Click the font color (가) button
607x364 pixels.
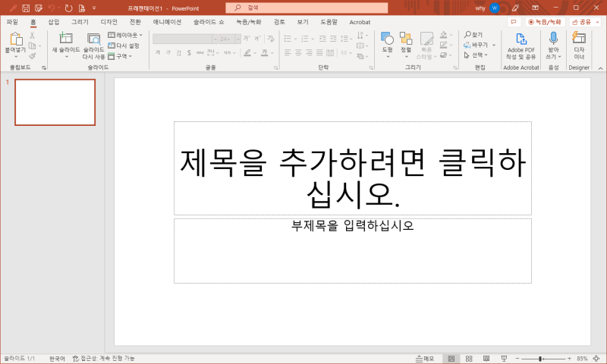[264, 52]
